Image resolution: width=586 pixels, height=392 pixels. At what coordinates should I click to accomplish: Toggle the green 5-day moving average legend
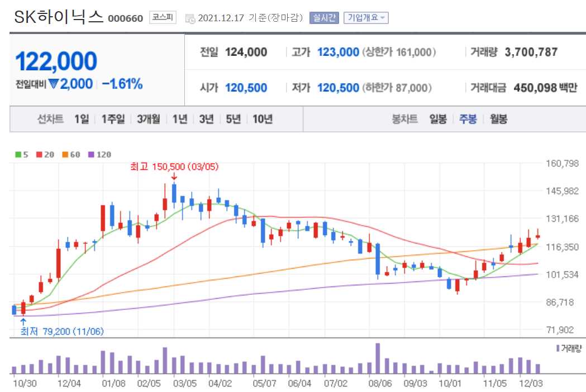click(19, 155)
